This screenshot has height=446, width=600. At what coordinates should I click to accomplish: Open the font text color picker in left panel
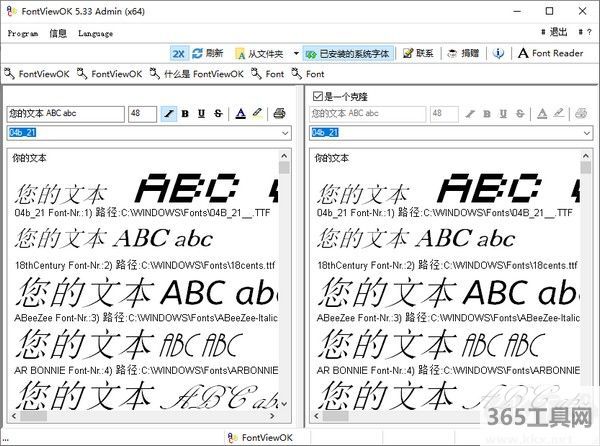tap(241, 114)
